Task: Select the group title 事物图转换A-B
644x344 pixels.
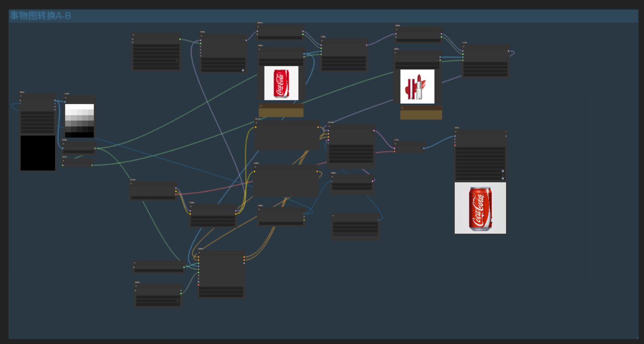Action: [x=40, y=16]
